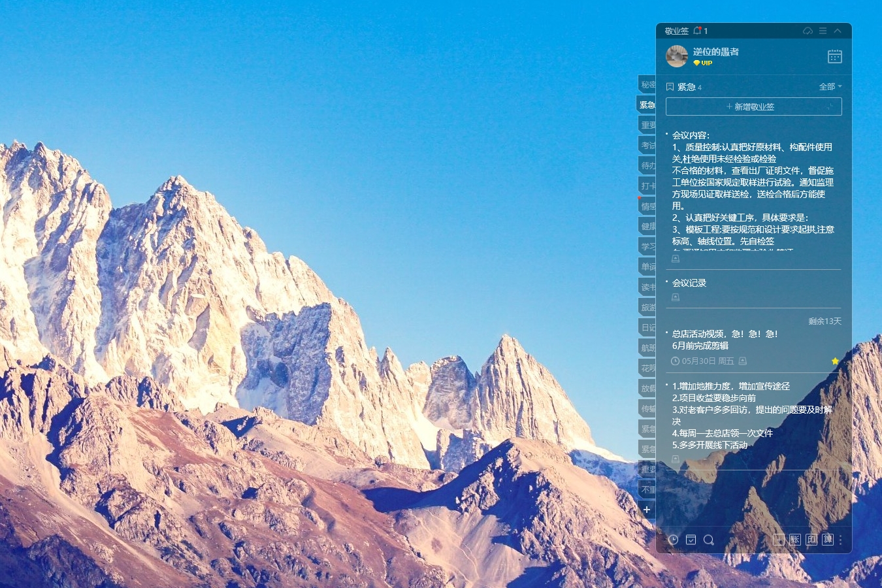Click the storage icon under 多多开展线下活动
882x588 pixels.
click(676, 459)
